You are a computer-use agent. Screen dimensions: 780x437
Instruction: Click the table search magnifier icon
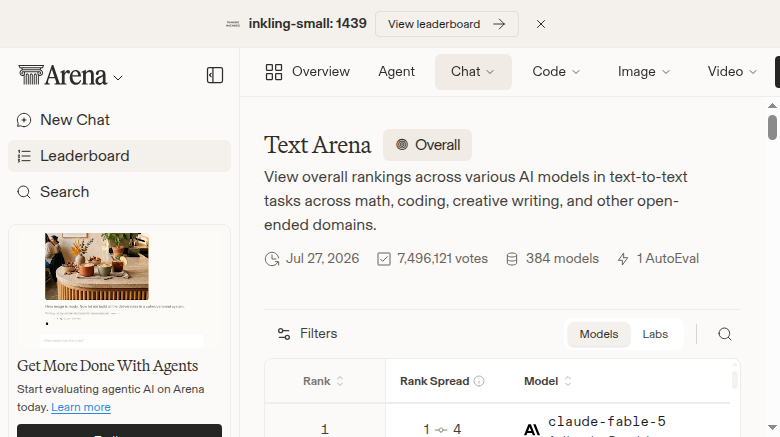(725, 334)
